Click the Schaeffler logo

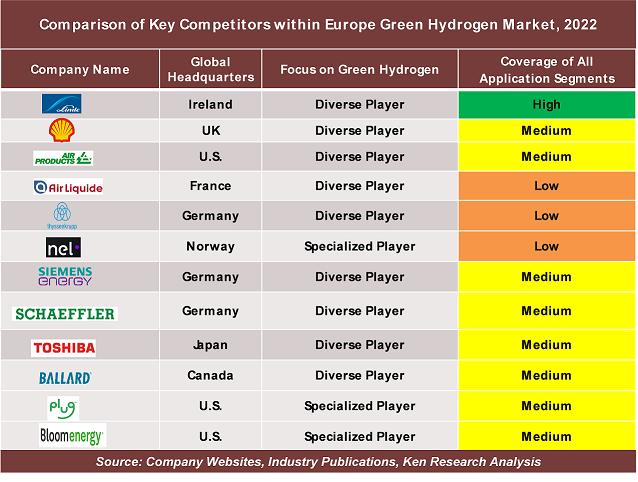65,314
